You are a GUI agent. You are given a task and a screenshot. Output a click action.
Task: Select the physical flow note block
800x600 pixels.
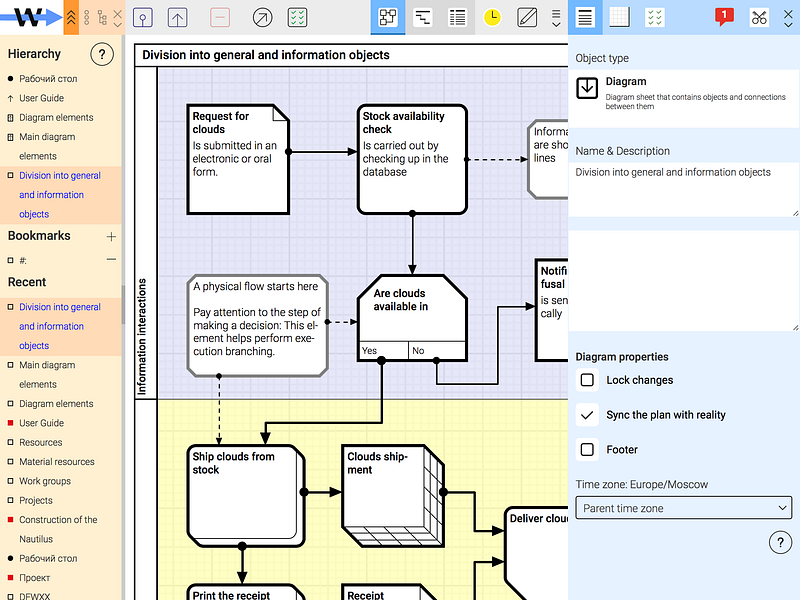pyautogui.click(x=258, y=326)
